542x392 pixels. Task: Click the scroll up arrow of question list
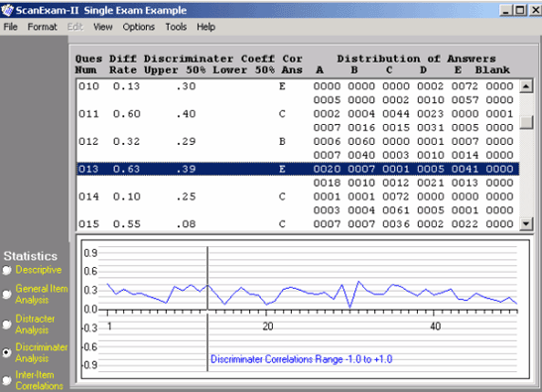[526, 86]
